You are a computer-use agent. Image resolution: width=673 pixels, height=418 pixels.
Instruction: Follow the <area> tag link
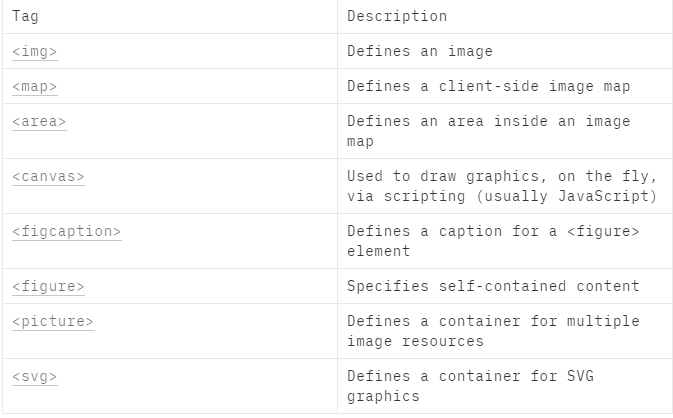pyautogui.click(x=39, y=121)
